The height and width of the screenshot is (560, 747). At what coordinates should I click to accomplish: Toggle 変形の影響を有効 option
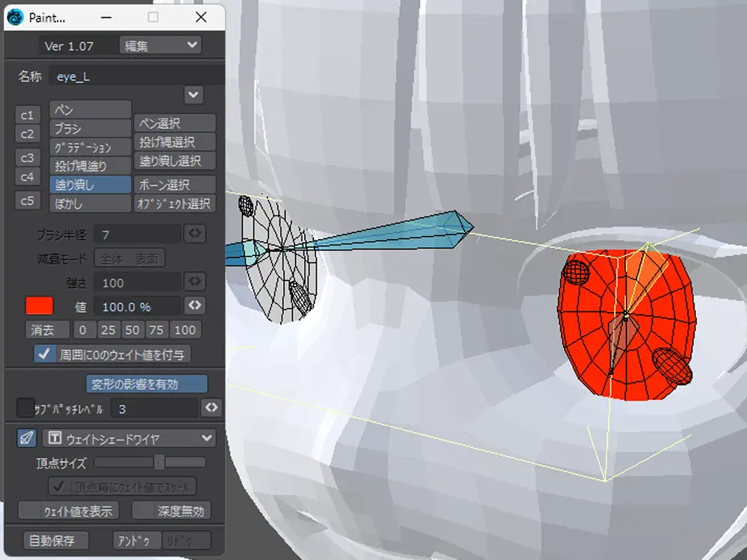tap(146, 385)
